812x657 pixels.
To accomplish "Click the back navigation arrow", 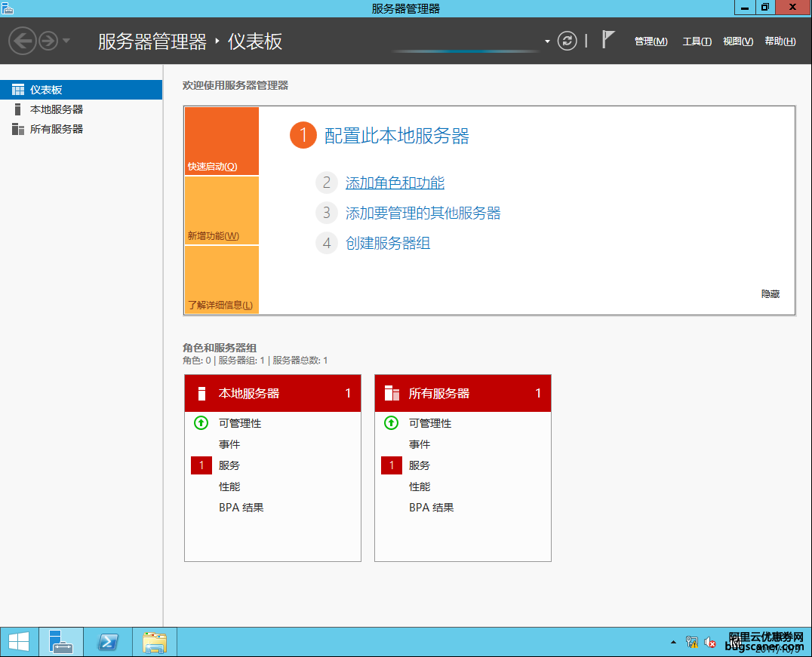I will (x=23, y=41).
